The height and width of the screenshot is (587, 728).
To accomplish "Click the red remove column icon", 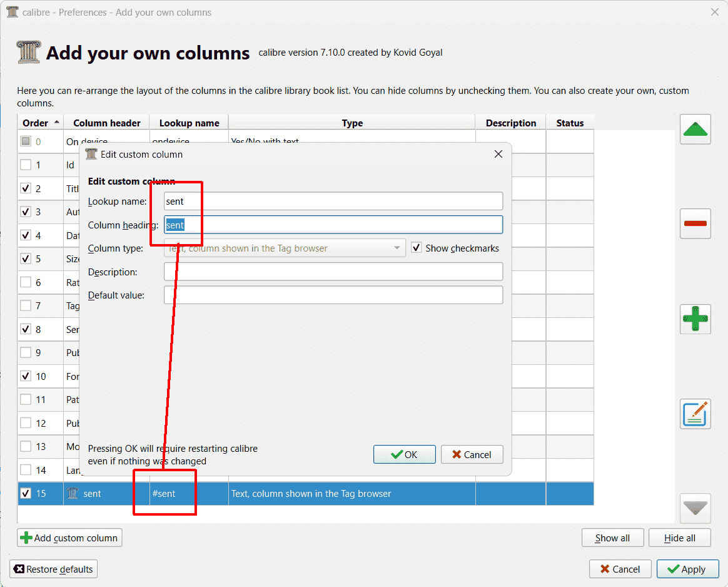I will coord(695,223).
